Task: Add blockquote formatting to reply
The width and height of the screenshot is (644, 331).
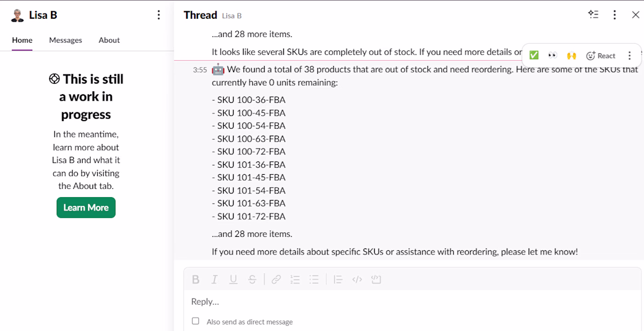Action: pyautogui.click(x=338, y=280)
